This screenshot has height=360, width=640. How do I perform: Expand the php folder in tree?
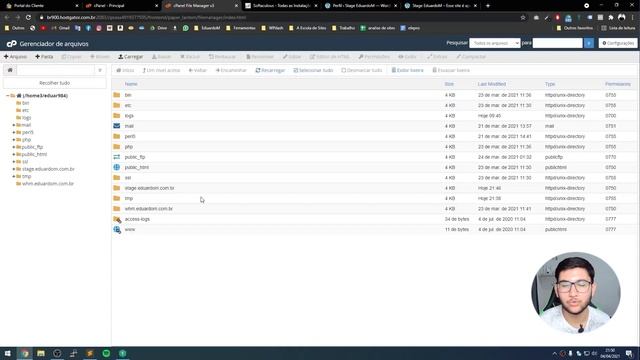point(14,140)
